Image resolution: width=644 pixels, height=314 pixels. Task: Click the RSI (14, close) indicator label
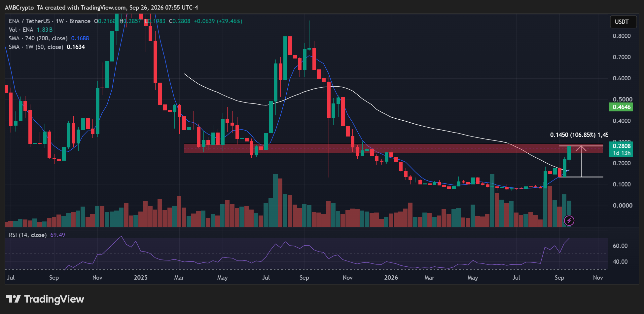(28, 235)
